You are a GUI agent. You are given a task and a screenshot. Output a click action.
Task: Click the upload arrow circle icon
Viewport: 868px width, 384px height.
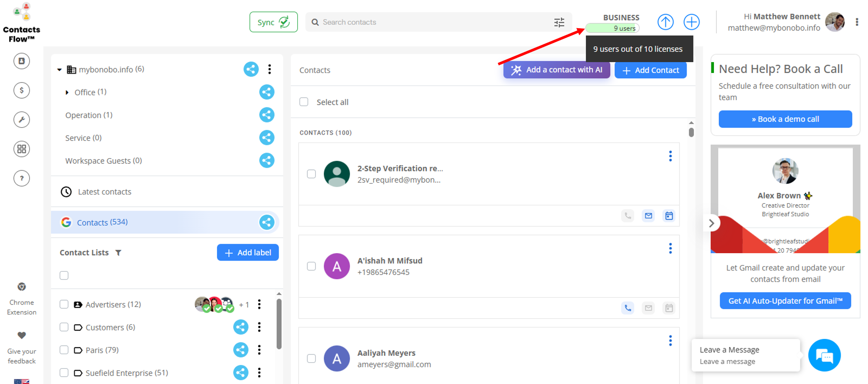(x=665, y=22)
